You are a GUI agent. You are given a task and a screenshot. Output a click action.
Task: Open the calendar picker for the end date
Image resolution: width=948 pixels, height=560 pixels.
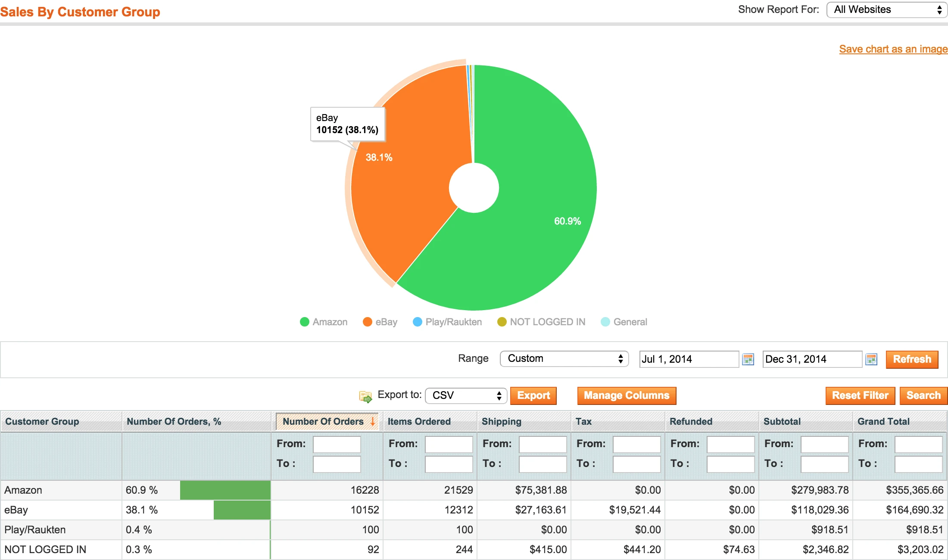(872, 359)
